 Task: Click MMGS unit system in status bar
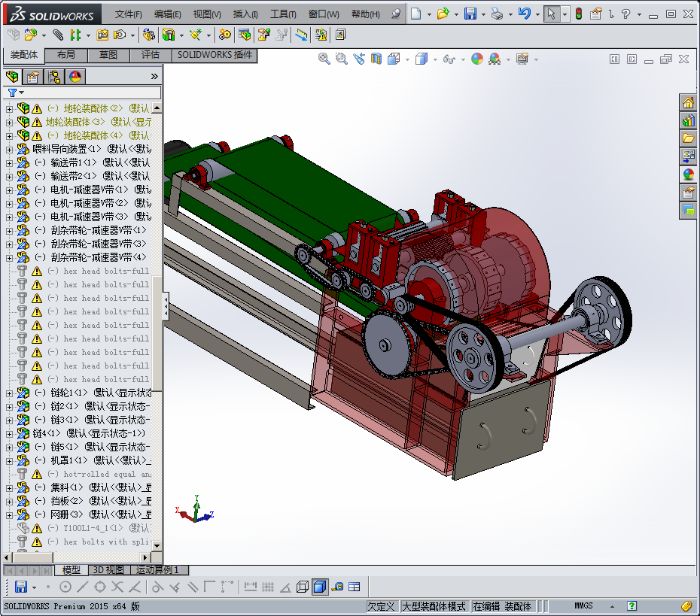tap(583, 605)
